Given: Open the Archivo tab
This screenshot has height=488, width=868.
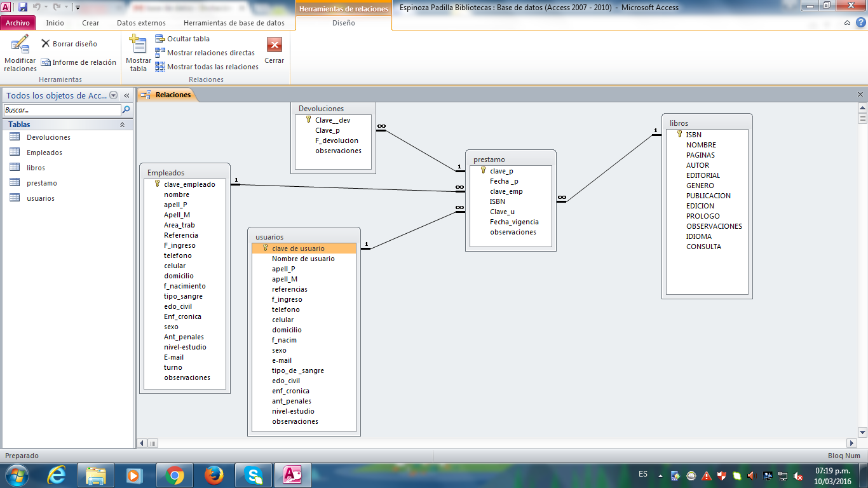Looking at the screenshot, I should click(x=18, y=23).
